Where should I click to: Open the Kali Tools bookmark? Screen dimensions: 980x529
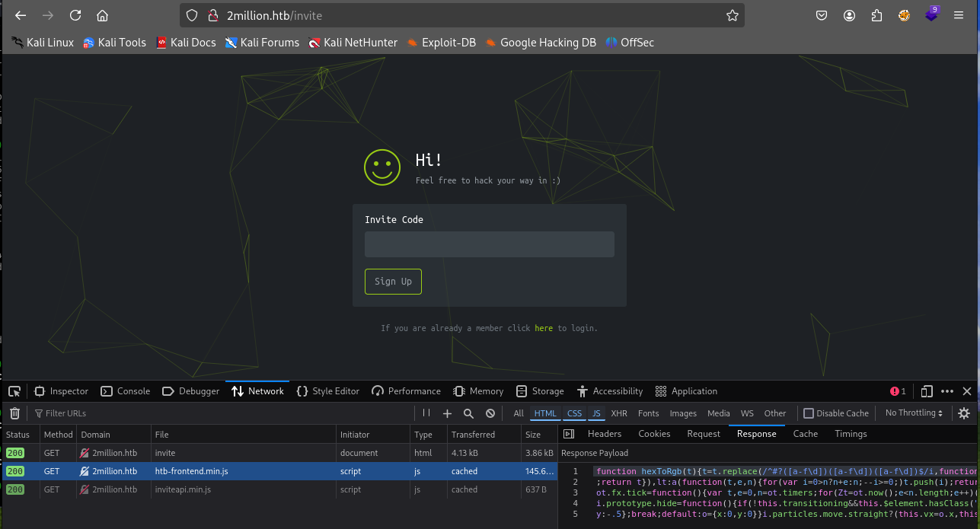[x=114, y=43]
